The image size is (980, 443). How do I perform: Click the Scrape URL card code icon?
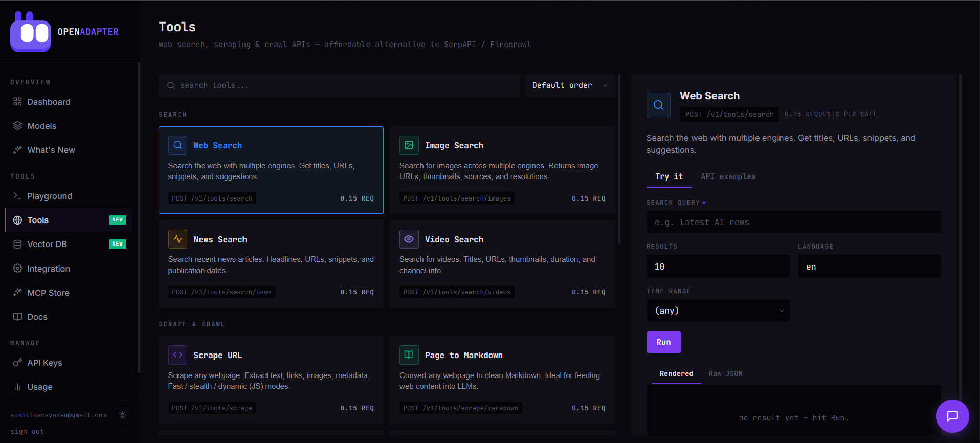[x=177, y=355]
